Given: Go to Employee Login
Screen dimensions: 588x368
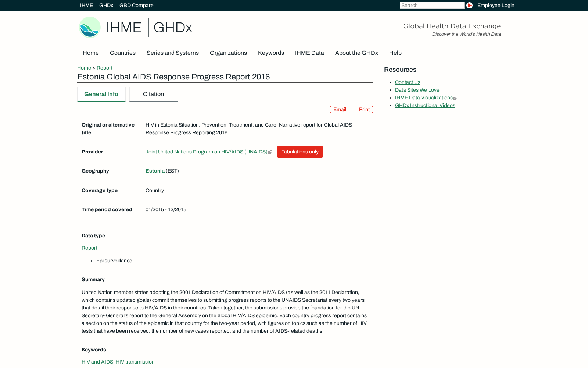Looking at the screenshot, I should pyautogui.click(x=496, y=6).
